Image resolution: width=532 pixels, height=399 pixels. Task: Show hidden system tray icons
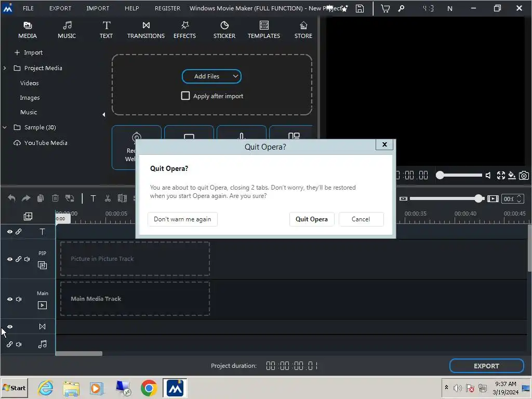446,388
